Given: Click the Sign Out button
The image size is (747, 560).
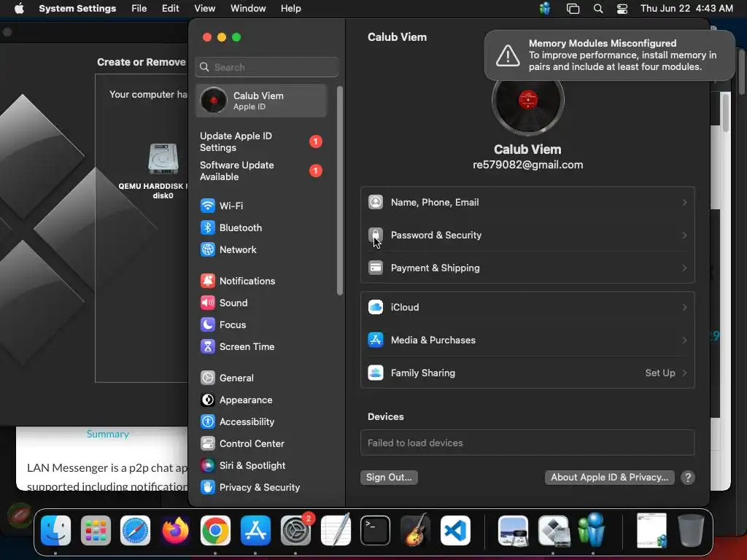Looking at the screenshot, I should tap(389, 478).
